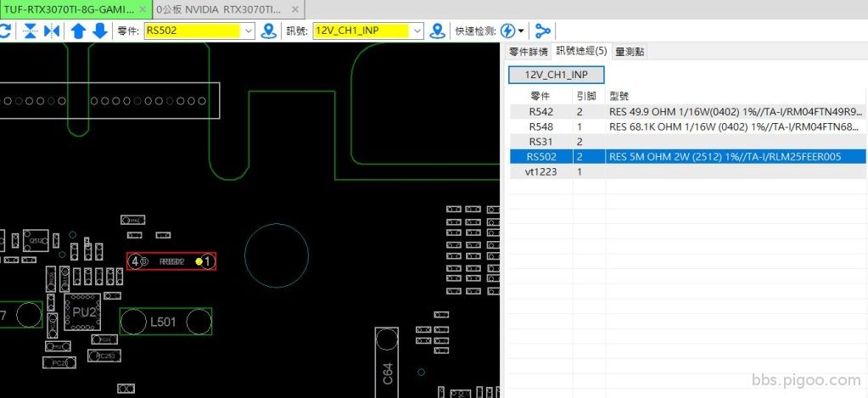Click the horizontal mirror board icon

(52, 31)
